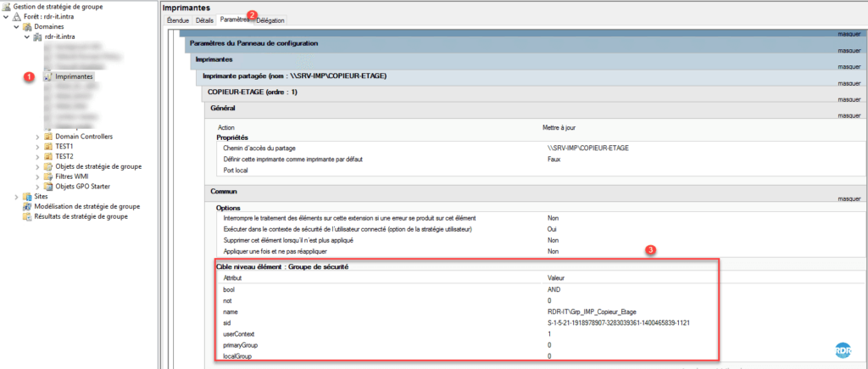Image resolution: width=868 pixels, height=369 pixels.
Task: Click the Objets GPO Starter folder icon
Action: coord(48,186)
